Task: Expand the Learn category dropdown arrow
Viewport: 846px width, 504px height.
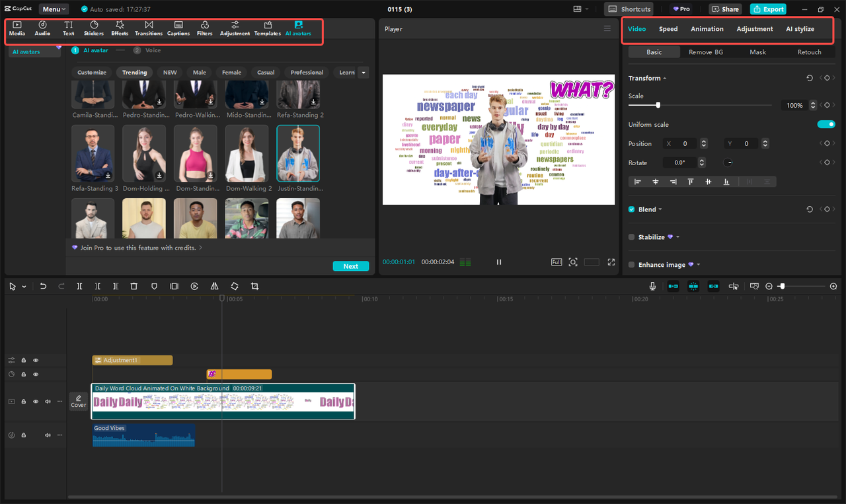Action: [x=363, y=72]
